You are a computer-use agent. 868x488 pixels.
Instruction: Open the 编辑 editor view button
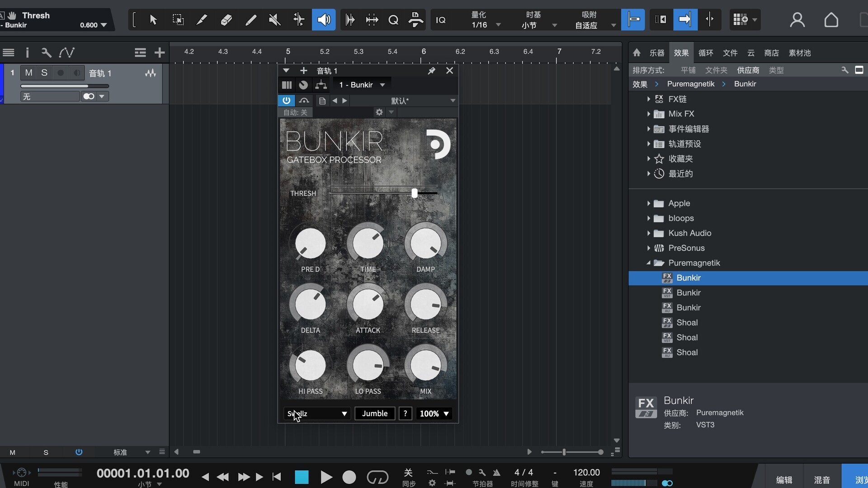784,480
